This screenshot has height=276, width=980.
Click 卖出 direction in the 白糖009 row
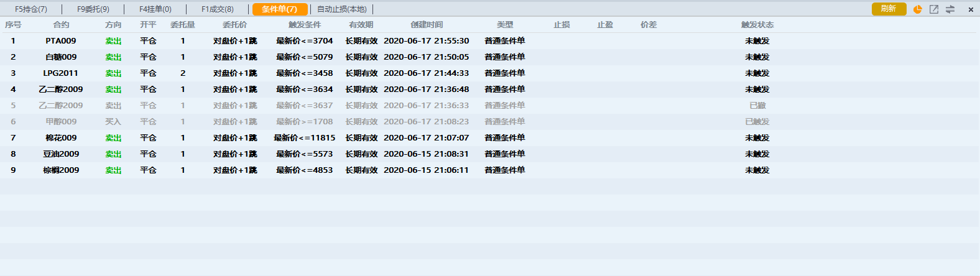point(113,57)
